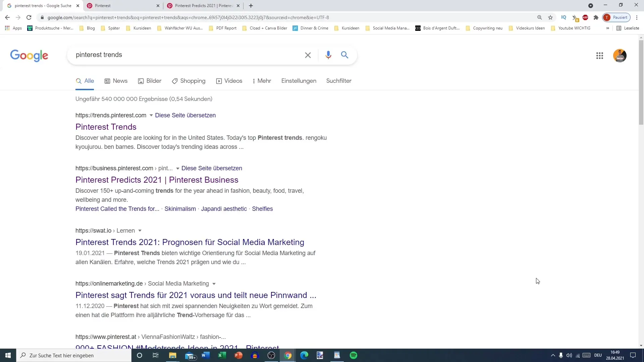Image resolution: width=644 pixels, height=362 pixels.
Task: Click the Google Voice Search microphone icon
Action: click(328, 55)
